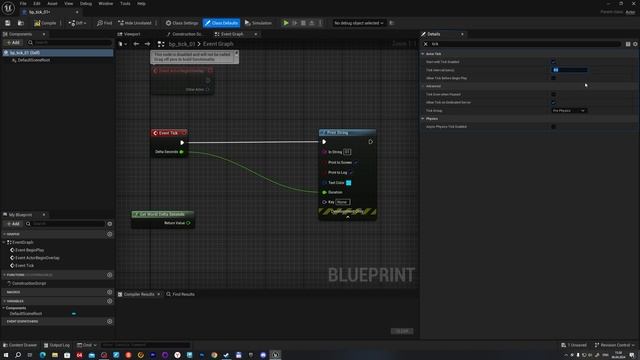This screenshot has width=640, height=360.
Task: Click the Delta Seconds output pin
Action: pyautogui.click(x=182, y=152)
